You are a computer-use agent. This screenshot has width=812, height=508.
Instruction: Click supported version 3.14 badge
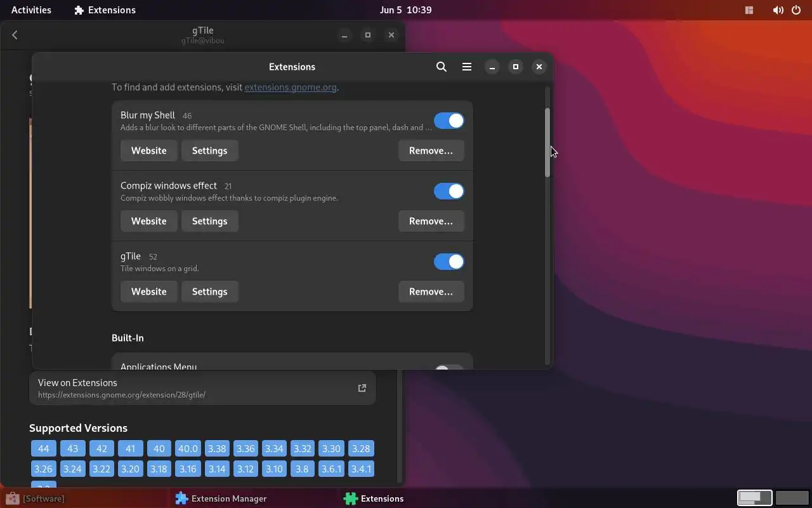[x=217, y=469]
